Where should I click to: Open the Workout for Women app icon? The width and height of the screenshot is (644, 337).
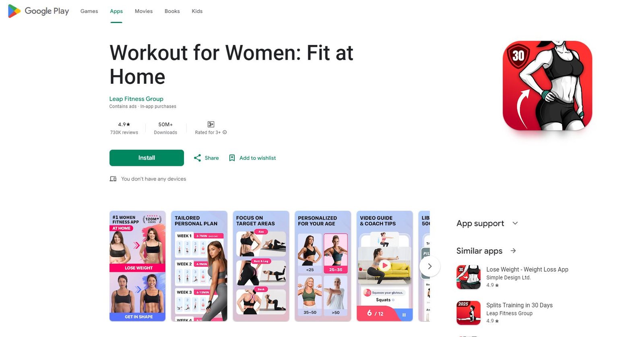click(x=547, y=85)
